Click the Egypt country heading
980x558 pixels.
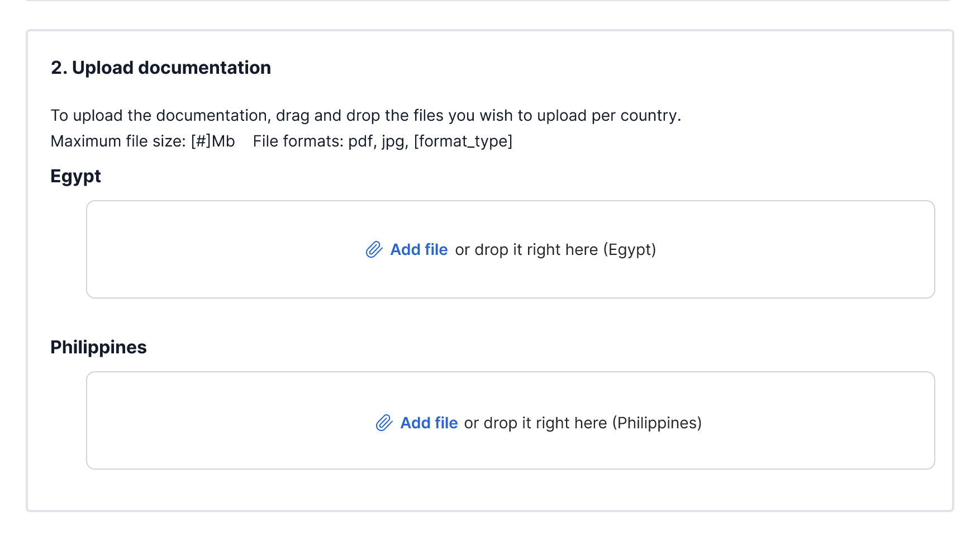coord(75,176)
